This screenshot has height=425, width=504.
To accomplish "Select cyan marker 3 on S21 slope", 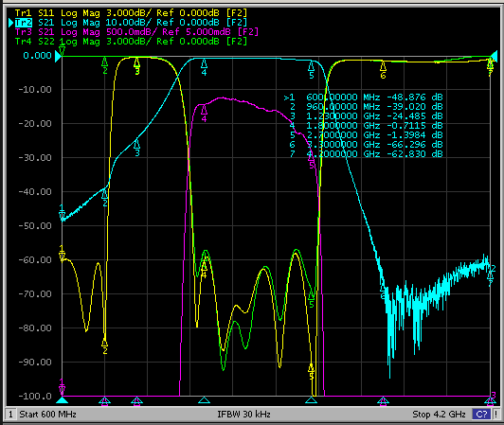I will click(137, 149).
